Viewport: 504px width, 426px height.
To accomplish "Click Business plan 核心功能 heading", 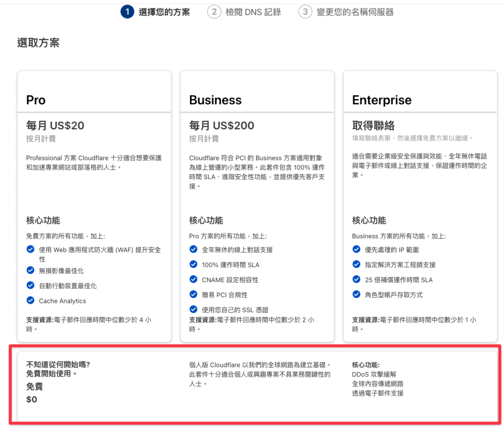I will pos(206,221).
